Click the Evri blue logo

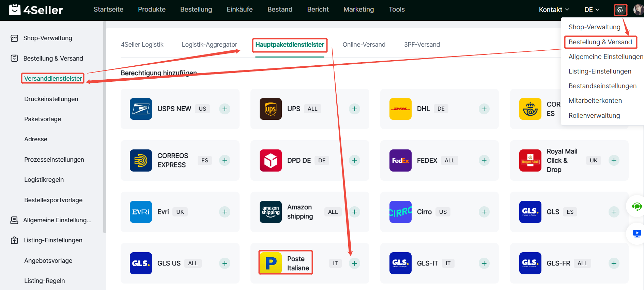(141, 212)
